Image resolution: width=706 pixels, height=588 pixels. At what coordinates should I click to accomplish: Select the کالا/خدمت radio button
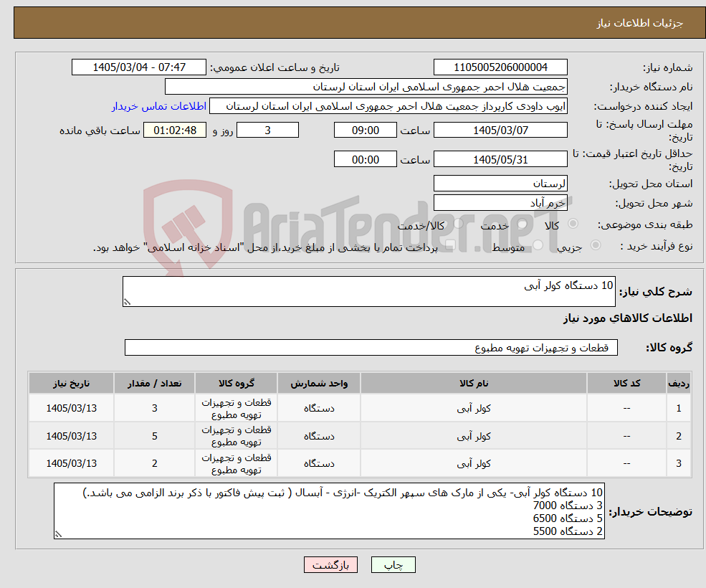click(x=458, y=224)
